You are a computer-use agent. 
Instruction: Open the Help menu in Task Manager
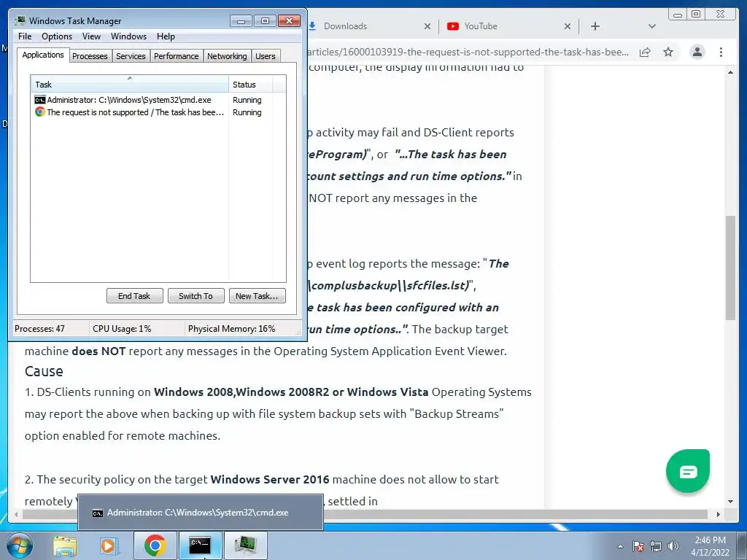tap(166, 36)
